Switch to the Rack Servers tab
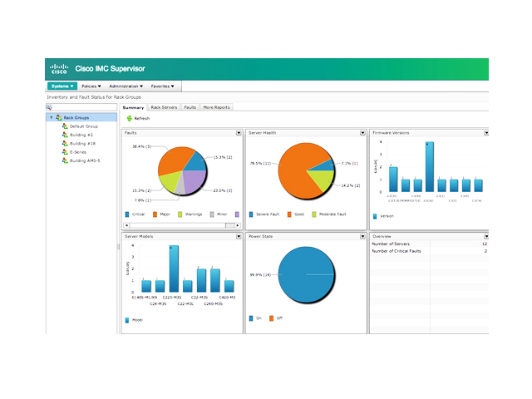Viewport: 532px width, 399px height. (x=164, y=107)
